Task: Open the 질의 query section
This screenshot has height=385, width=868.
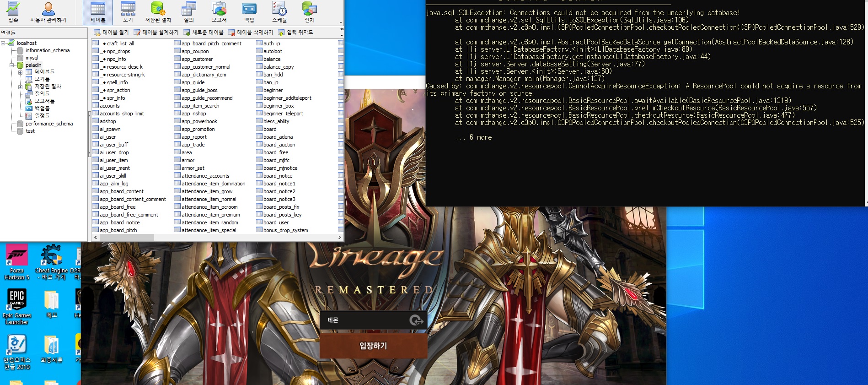Action: [x=189, y=12]
